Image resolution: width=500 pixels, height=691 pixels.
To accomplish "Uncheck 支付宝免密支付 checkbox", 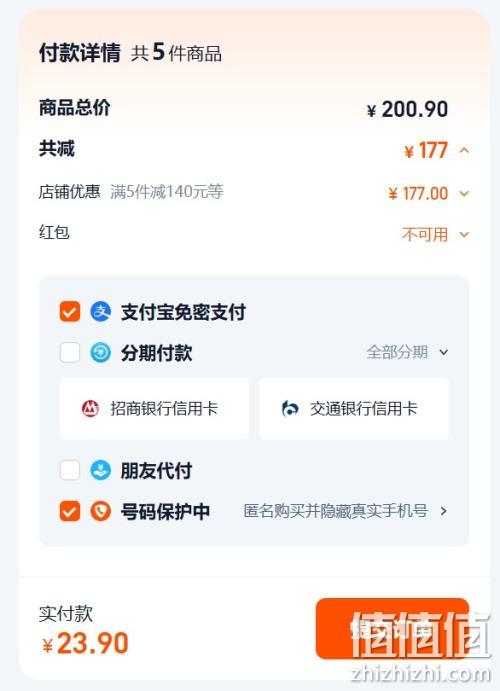I will (70, 312).
